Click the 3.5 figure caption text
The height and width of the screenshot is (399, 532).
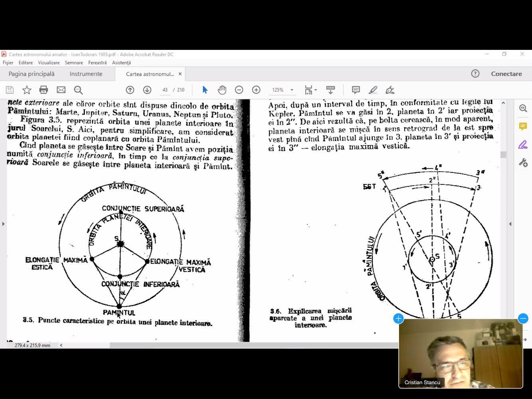117,321
